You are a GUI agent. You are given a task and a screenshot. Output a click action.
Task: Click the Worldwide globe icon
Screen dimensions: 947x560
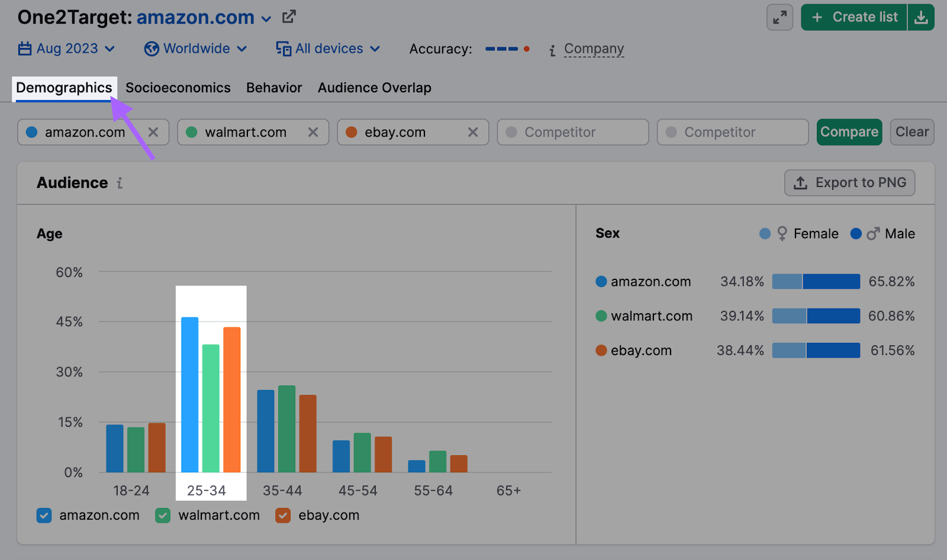[x=152, y=49]
